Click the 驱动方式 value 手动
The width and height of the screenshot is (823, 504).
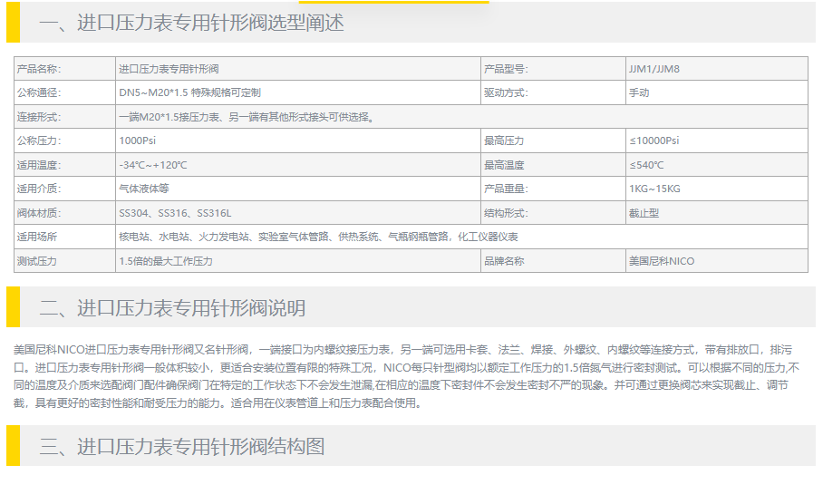click(x=639, y=92)
